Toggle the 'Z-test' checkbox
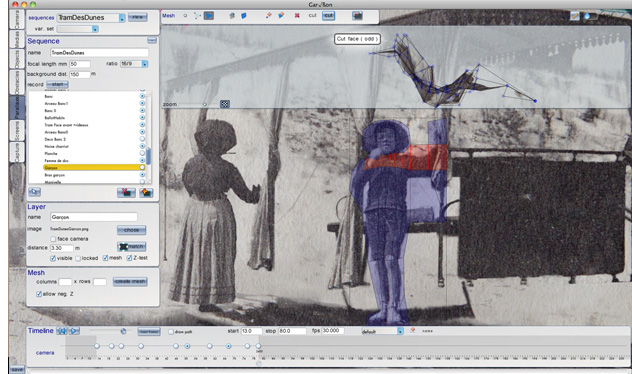 tap(129, 258)
